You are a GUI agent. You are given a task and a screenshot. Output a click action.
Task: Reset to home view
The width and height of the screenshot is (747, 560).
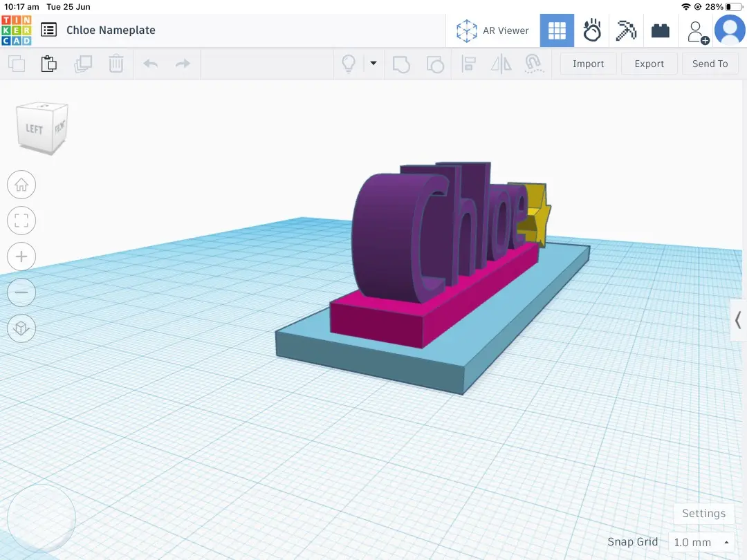pyautogui.click(x=21, y=185)
